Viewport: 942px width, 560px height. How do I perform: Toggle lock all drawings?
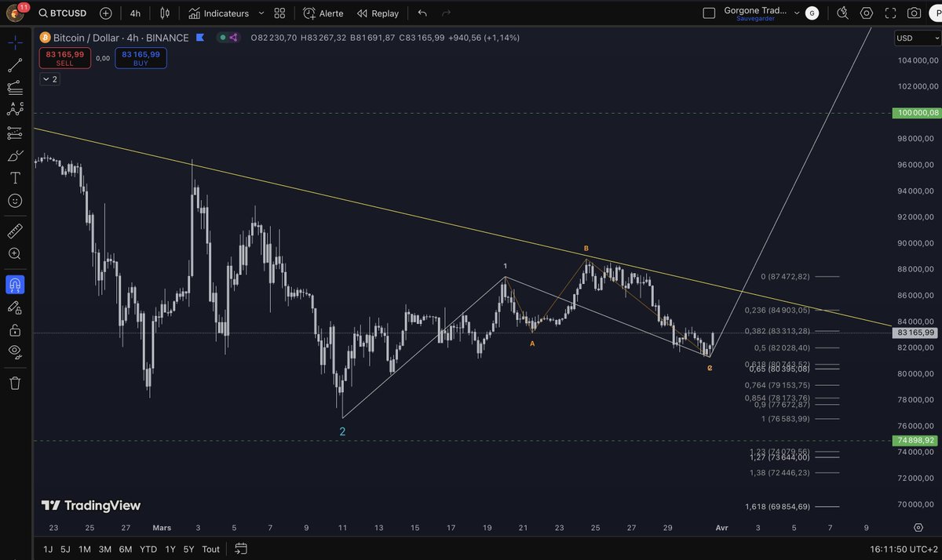point(15,329)
